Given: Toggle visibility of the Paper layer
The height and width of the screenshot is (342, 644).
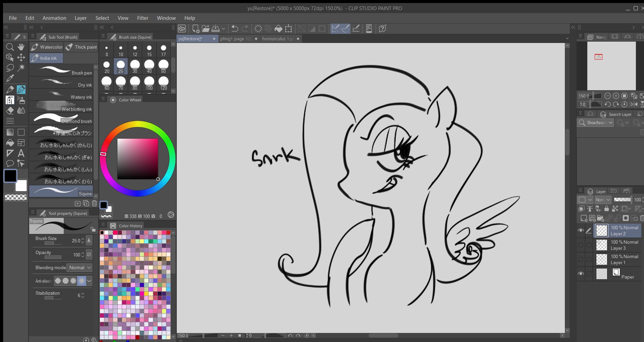Looking at the screenshot, I should (x=581, y=274).
